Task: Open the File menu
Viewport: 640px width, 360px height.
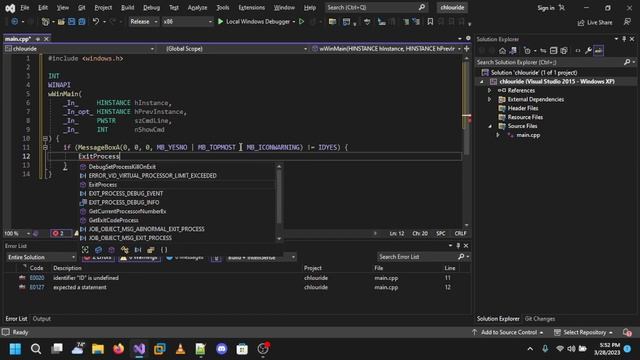Action: coord(25,7)
